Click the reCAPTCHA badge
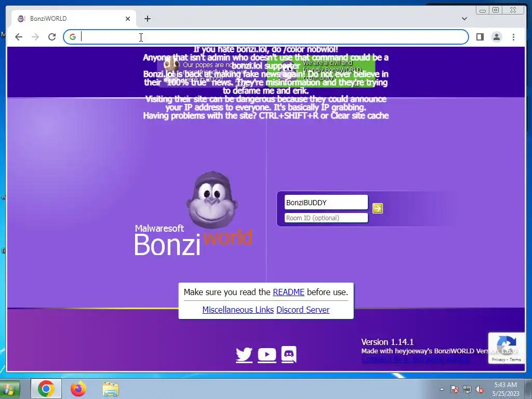The width and height of the screenshot is (532, 399). [x=506, y=348]
